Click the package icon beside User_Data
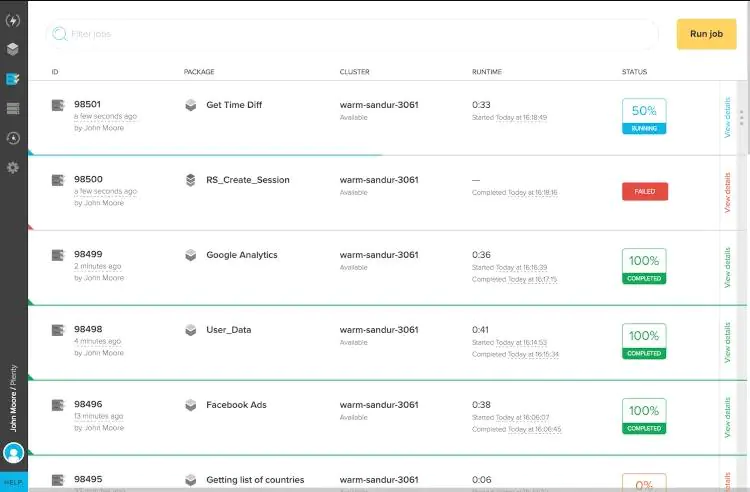The image size is (750, 492). pyautogui.click(x=190, y=330)
